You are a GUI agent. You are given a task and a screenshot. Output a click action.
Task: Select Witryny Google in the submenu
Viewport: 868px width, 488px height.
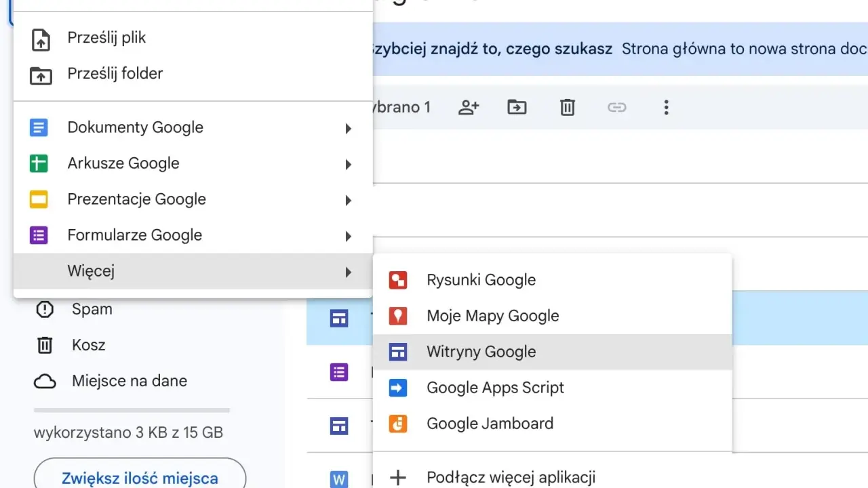553,352
